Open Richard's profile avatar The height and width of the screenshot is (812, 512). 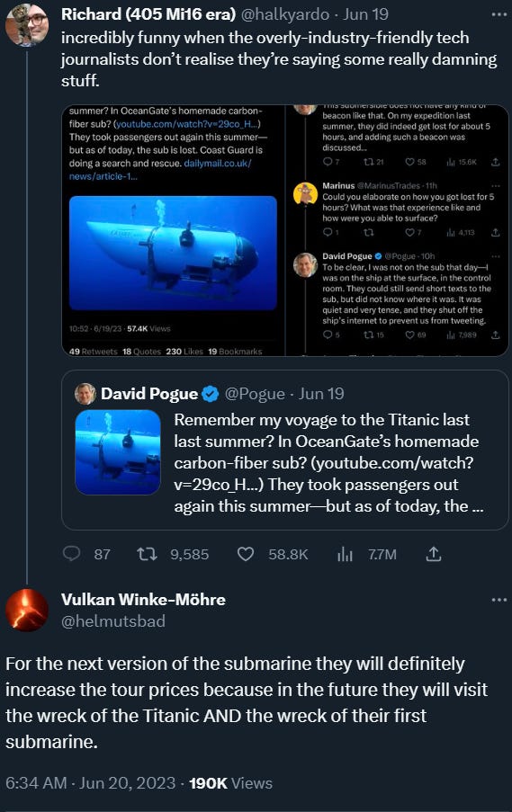pyautogui.click(x=27, y=23)
